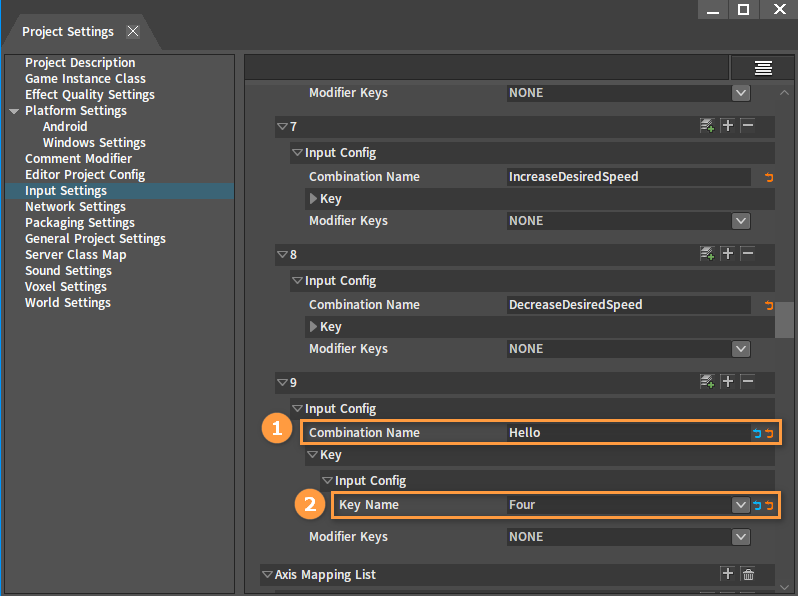Screen dimensions: 798x596
Task: Click the insert-element icon on entry 9
Action: (707, 382)
